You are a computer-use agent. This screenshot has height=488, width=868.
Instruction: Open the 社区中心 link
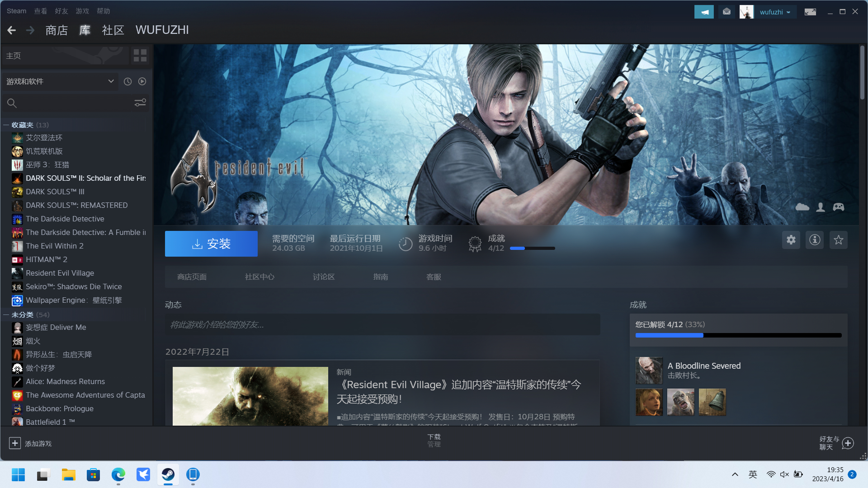pyautogui.click(x=259, y=277)
